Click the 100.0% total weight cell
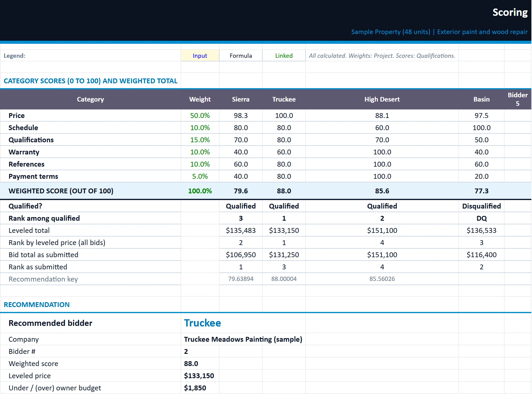 tap(200, 191)
